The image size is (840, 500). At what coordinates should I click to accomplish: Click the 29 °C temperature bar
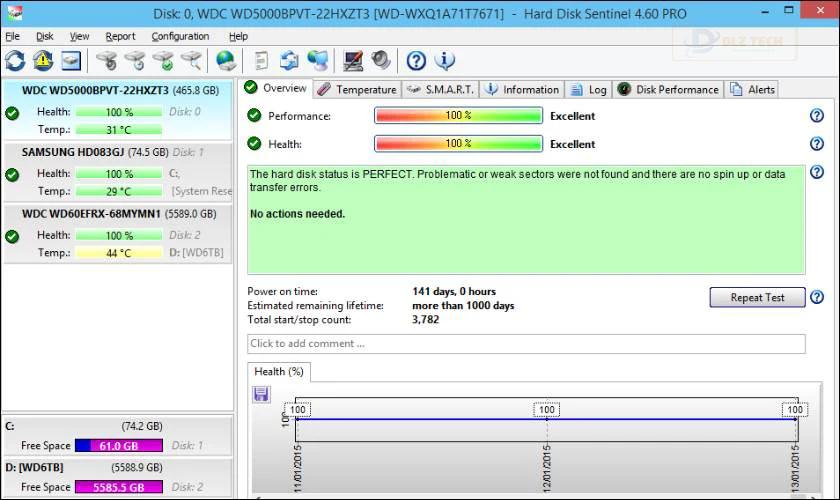click(118, 191)
